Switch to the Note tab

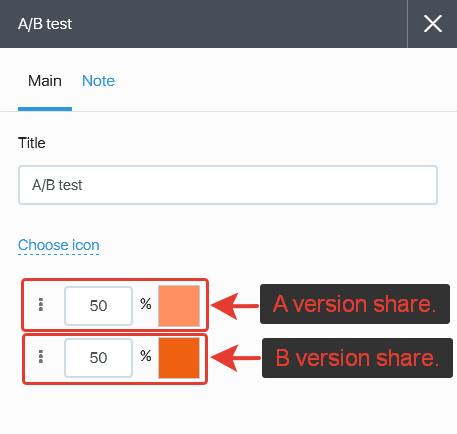[x=98, y=81]
